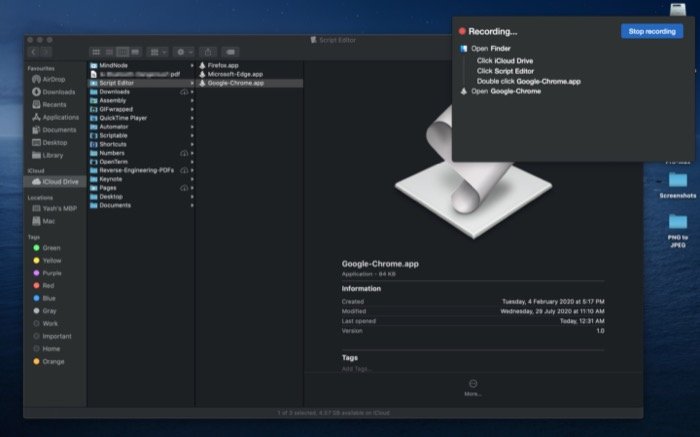Open Recents in the sidebar
Viewport: 700px width, 437px height.
pos(49,104)
